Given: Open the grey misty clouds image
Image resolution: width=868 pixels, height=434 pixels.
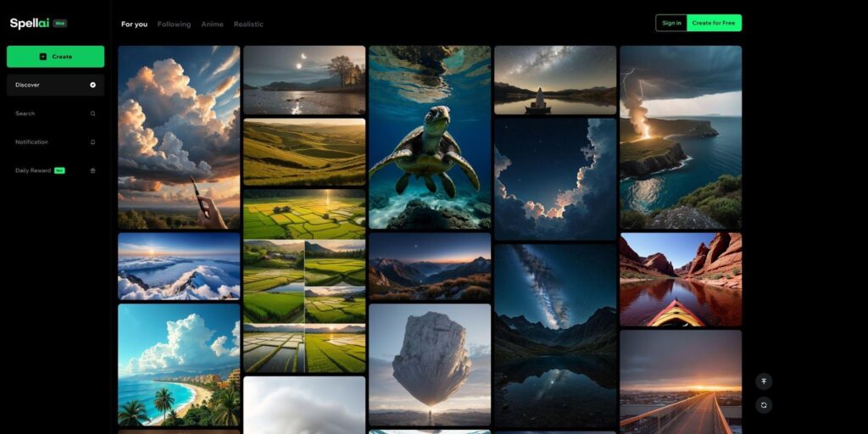Looking at the screenshot, I should click(304, 405).
